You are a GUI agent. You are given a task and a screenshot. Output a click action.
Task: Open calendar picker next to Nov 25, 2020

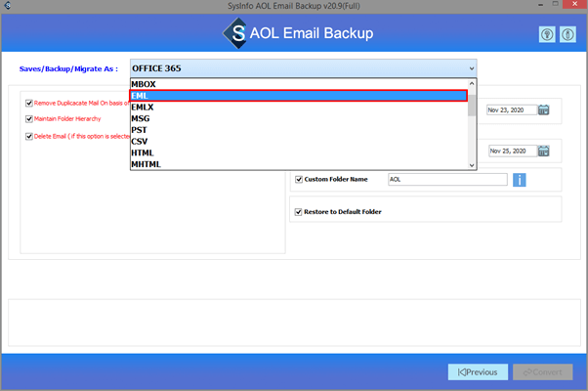(543, 151)
